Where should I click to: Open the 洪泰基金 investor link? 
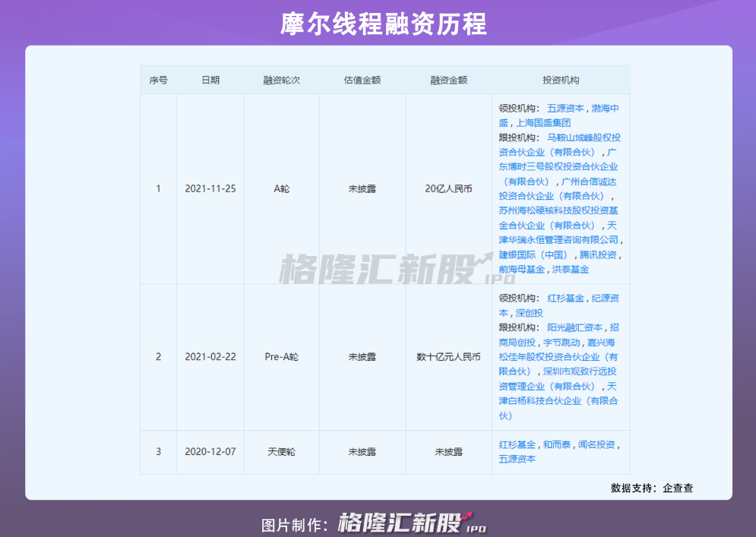pyautogui.click(x=571, y=270)
